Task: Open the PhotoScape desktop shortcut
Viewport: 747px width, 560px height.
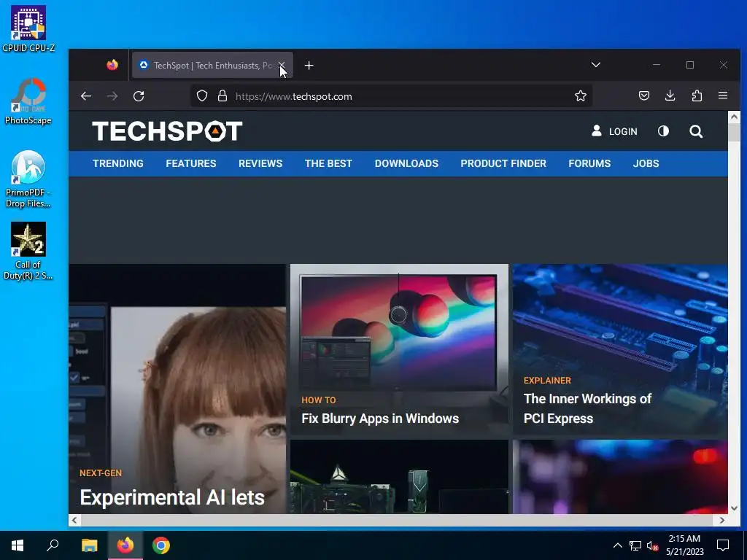Action: pyautogui.click(x=28, y=101)
